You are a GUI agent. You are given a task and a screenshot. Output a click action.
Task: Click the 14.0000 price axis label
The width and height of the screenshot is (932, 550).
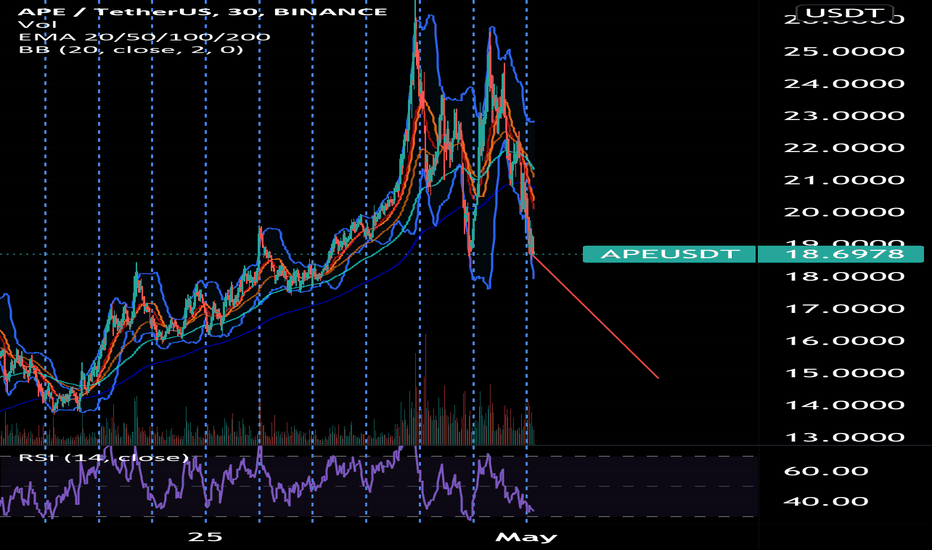tap(845, 405)
